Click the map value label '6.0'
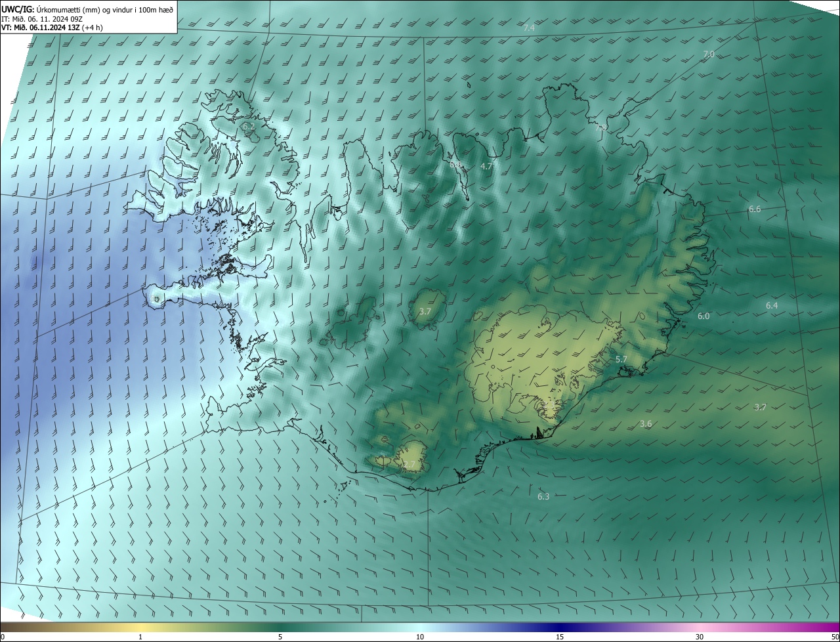The width and height of the screenshot is (840, 642). click(703, 316)
